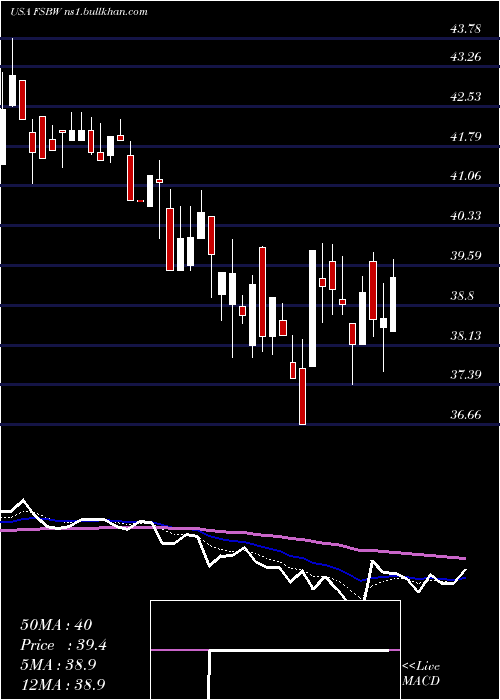Screen dimensions: 500x700
Task: Click the 36.66 price level label
Action: [x=466, y=414]
